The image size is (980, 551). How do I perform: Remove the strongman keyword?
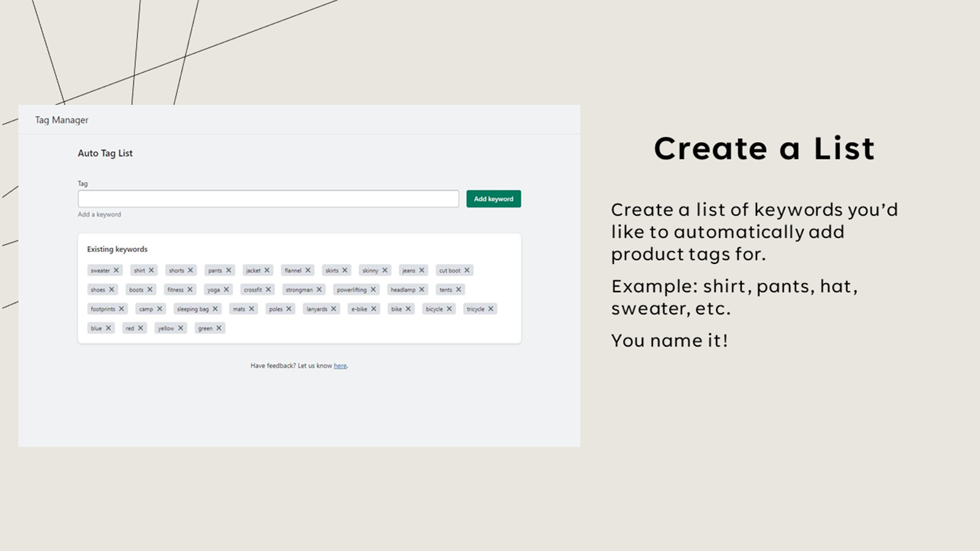point(319,290)
